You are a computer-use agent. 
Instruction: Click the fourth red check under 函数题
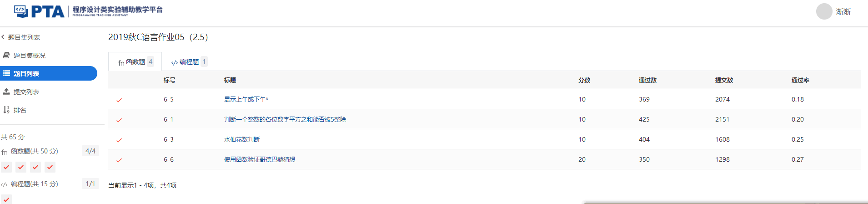pyautogui.click(x=50, y=167)
